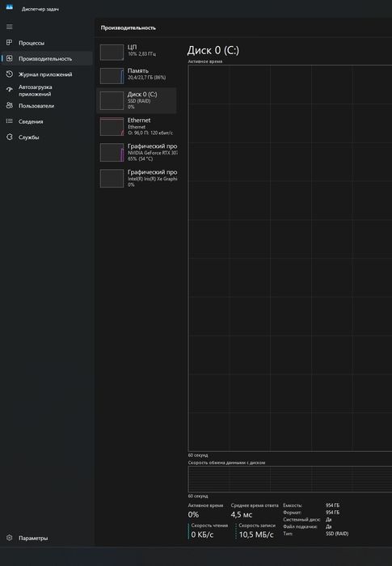392x566 pixels.
Task: Click the Производительность sidebar icon
Action: point(10,58)
